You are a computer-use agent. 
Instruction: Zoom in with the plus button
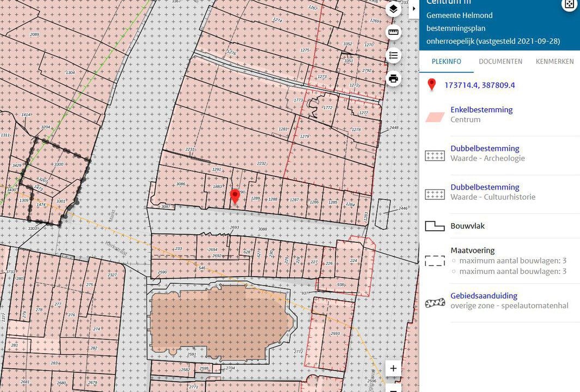(393, 369)
